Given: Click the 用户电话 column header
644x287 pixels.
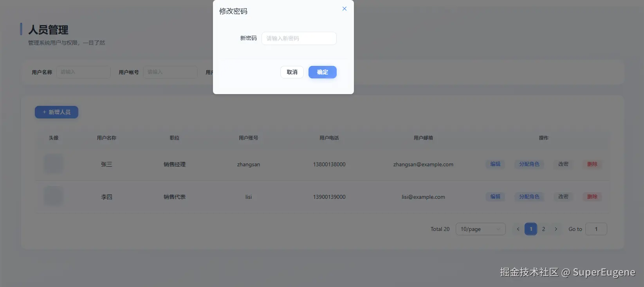Looking at the screenshot, I should [329, 138].
